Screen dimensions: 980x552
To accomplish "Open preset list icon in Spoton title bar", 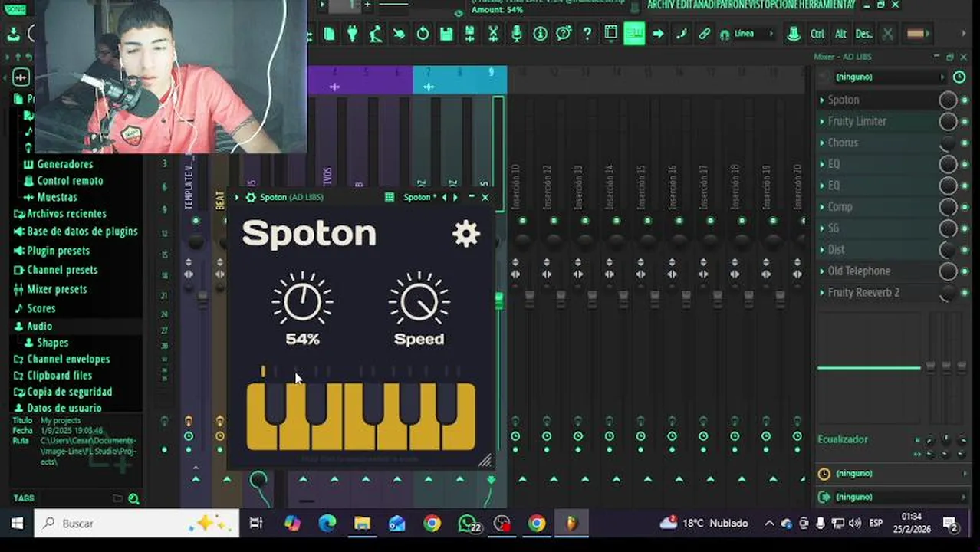I will pyautogui.click(x=390, y=197).
